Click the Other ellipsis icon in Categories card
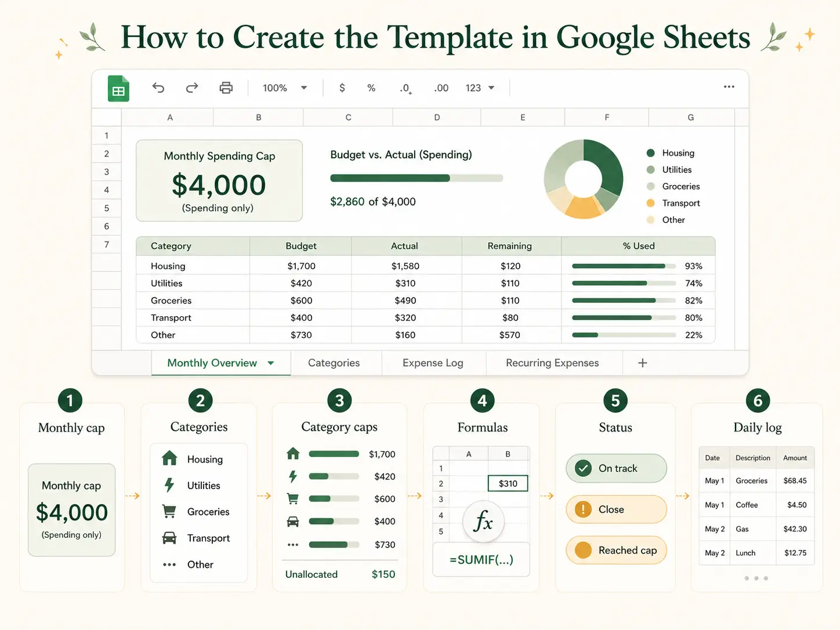Viewport: 840px width, 630px height. [169, 564]
